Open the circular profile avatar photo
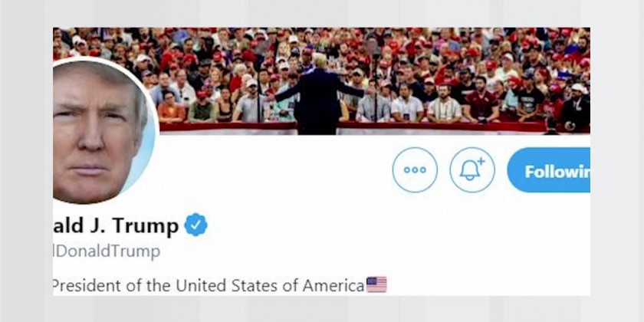This screenshot has width=644, height=322. (103, 130)
